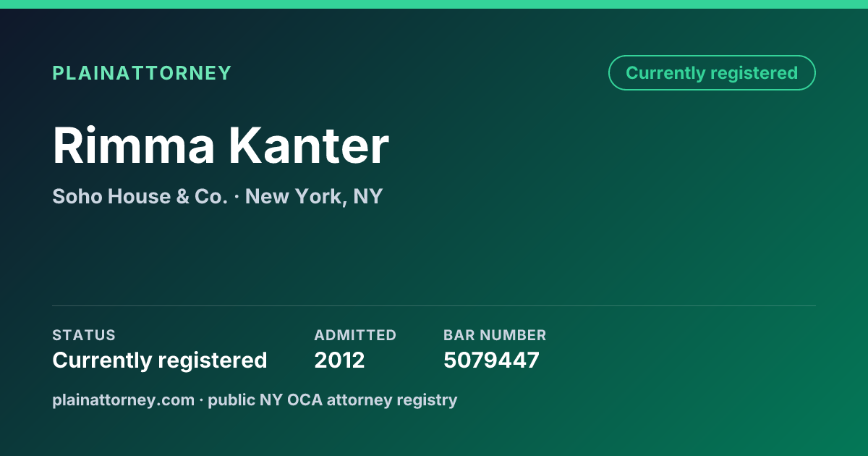Click the New York, NY location text

pos(314,196)
